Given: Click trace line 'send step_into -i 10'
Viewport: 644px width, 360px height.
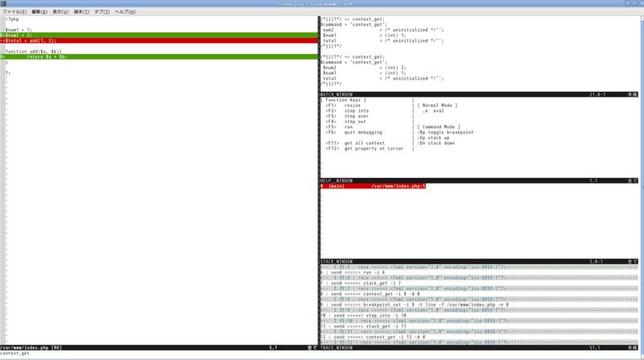Looking at the screenshot, I should [x=364, y=315].
